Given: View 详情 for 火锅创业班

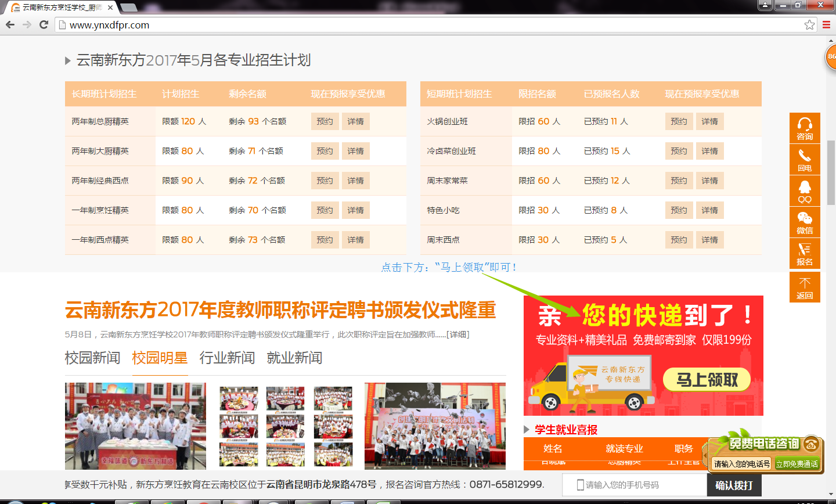Looking at the screenshot, I should (x=709, y=121).
